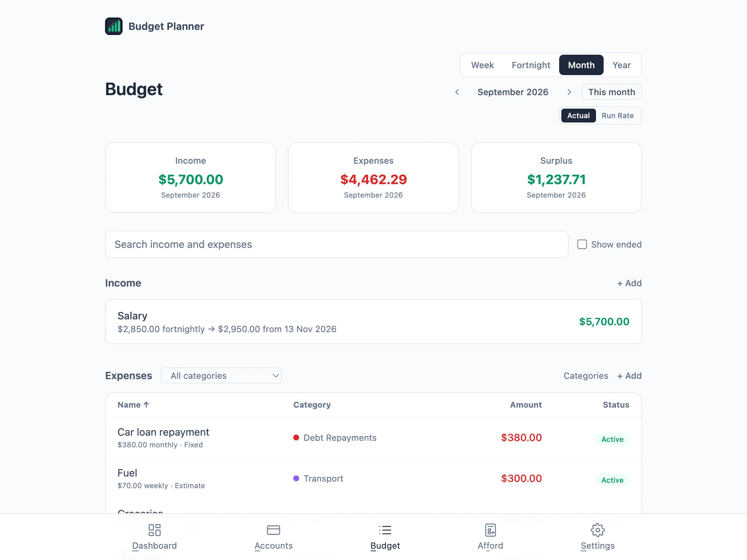
Task: Sort by Status column header
Action: pyautogui.click(x=616, y=405)
